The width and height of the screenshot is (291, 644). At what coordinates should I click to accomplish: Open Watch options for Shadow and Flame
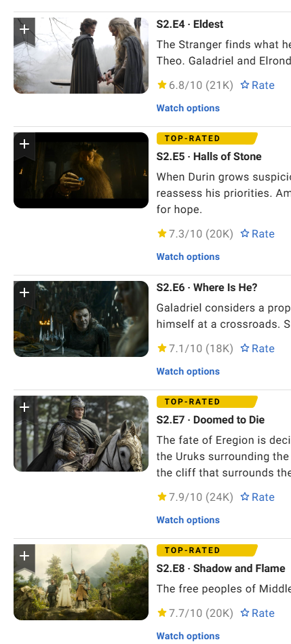click(x=188, y=637)
